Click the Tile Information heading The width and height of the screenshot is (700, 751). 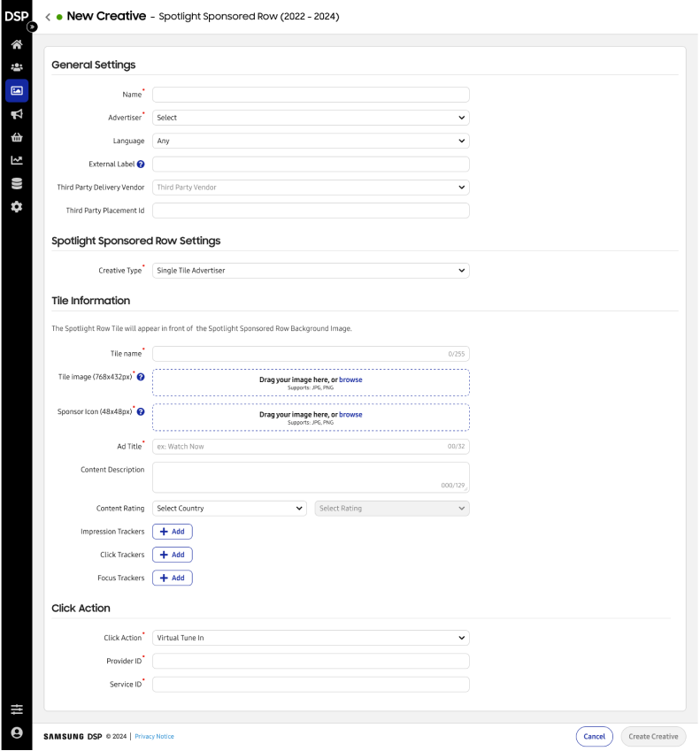point(91,301)
